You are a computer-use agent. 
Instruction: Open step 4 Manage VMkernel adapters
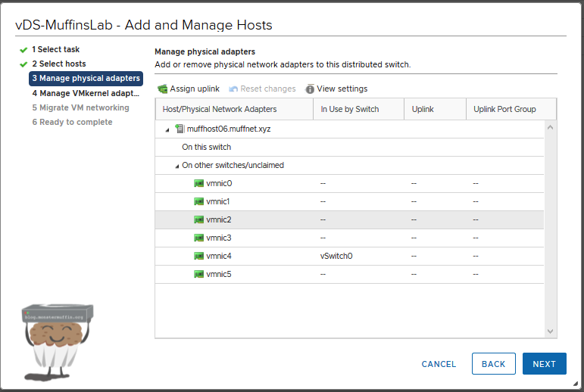pyautogui.click(x=86, y=93)
